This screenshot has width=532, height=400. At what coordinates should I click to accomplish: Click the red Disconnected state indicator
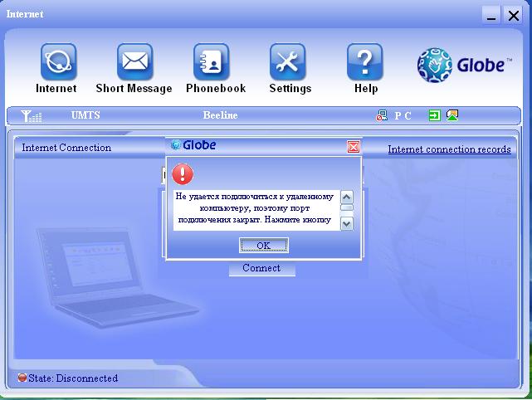click(22, 378)
